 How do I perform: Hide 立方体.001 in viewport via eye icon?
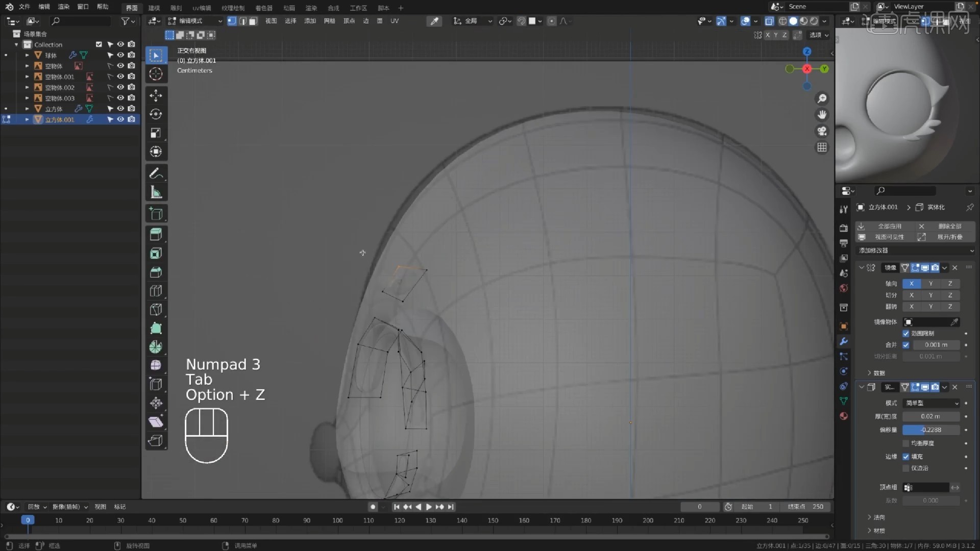click(120, 119)
